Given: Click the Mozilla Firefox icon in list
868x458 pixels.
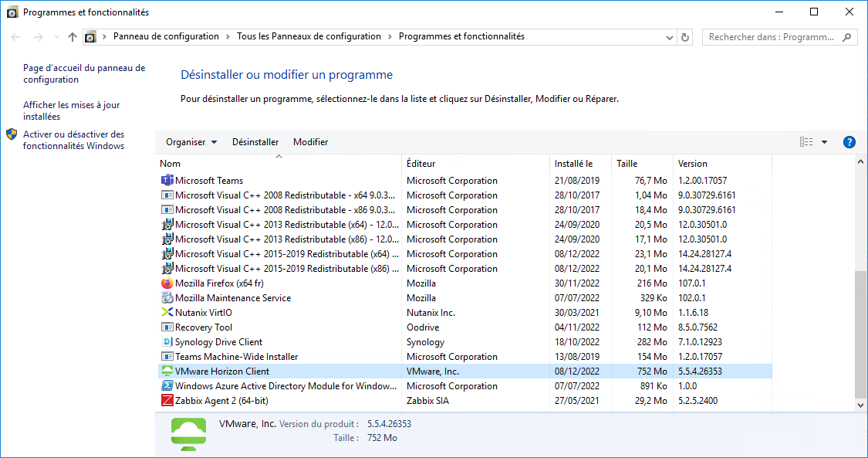Looking at the screenshot, I should 167,283.
